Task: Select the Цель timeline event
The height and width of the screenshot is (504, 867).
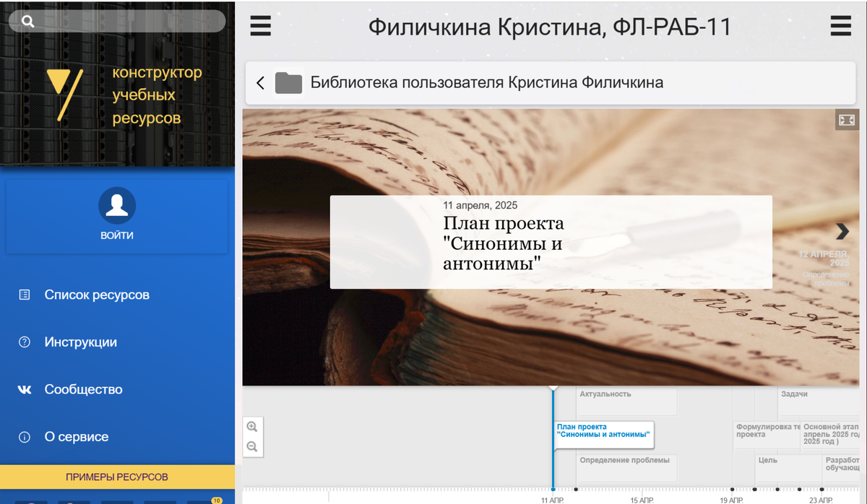Action: coord(789,467)
